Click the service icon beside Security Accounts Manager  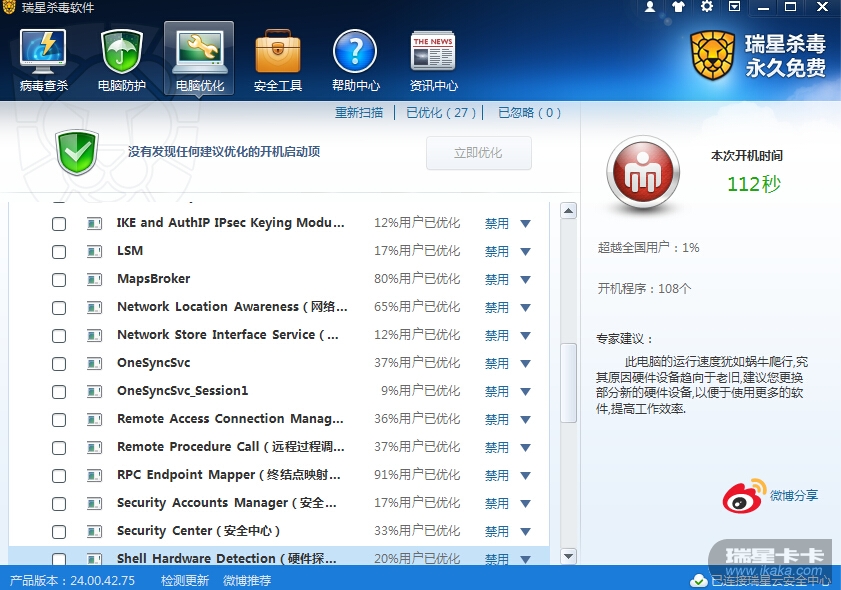coord(94,503)
